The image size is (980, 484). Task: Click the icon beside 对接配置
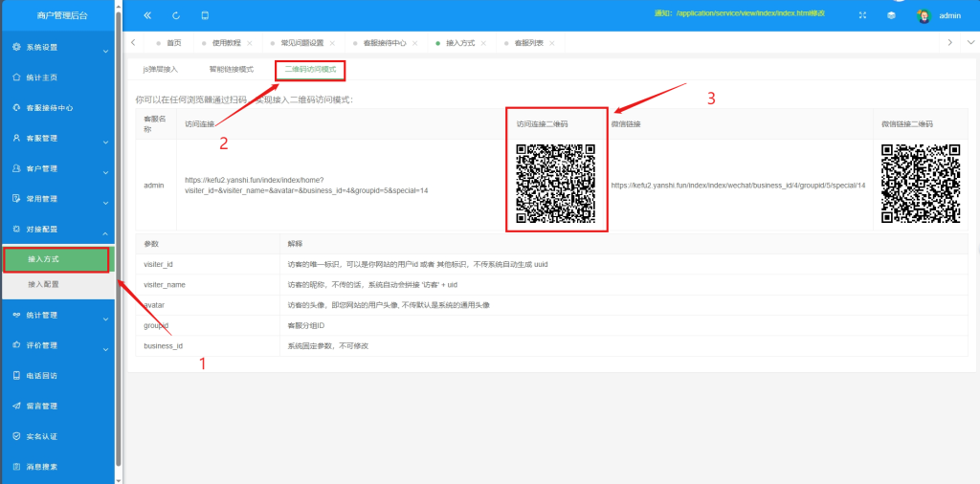pos(17,230)
